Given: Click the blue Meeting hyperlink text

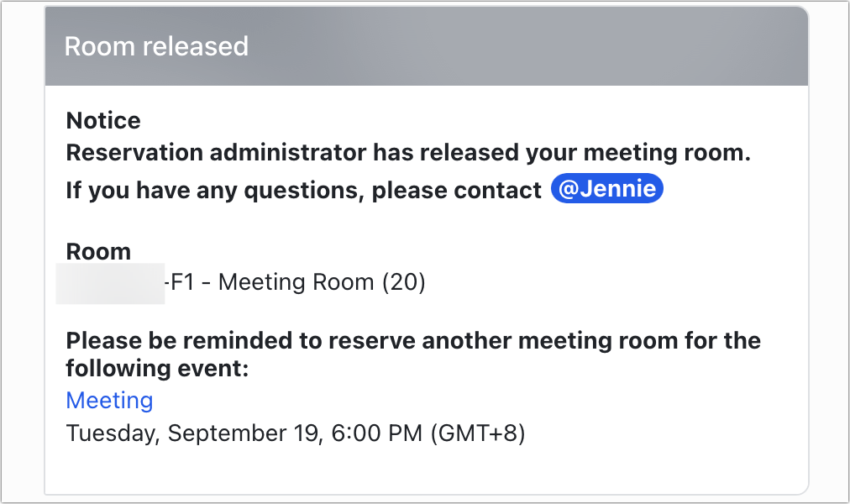Looking at the screenshot, I should (x=109, y=401).
